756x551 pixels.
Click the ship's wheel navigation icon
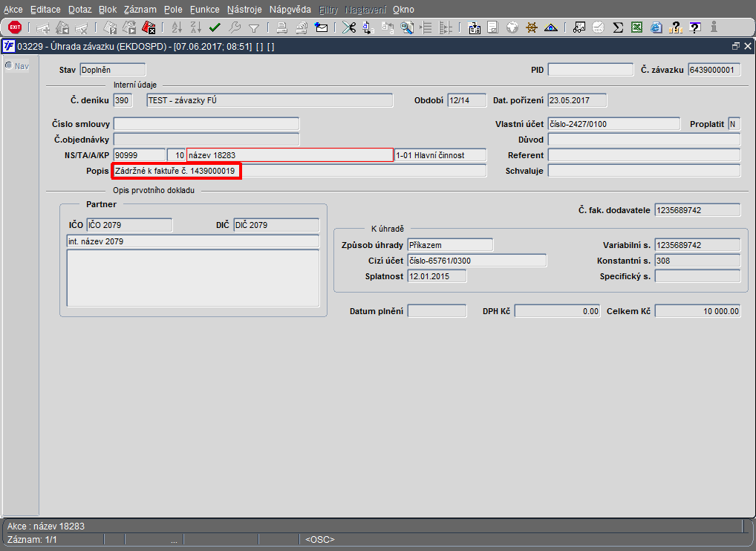(x=531, y=28)
